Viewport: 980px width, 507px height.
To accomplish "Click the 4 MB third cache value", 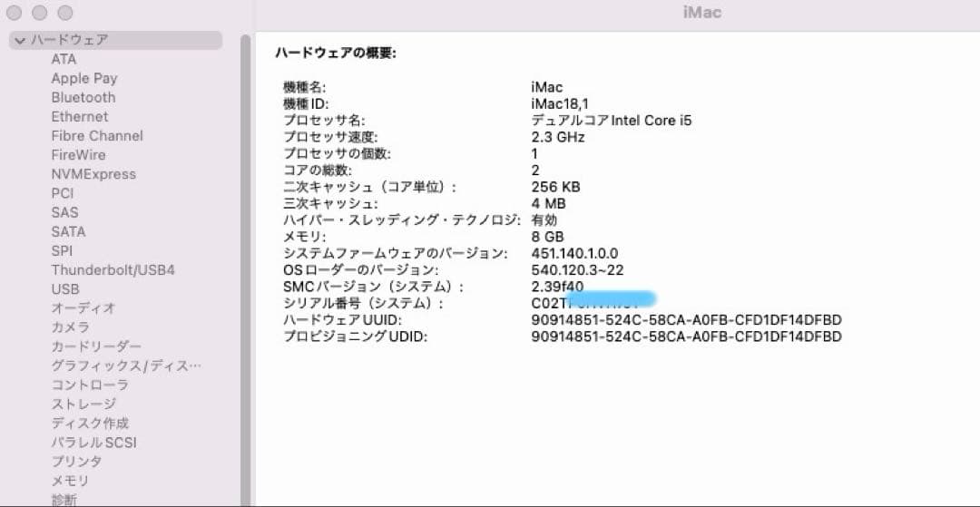I will [548, 203].
